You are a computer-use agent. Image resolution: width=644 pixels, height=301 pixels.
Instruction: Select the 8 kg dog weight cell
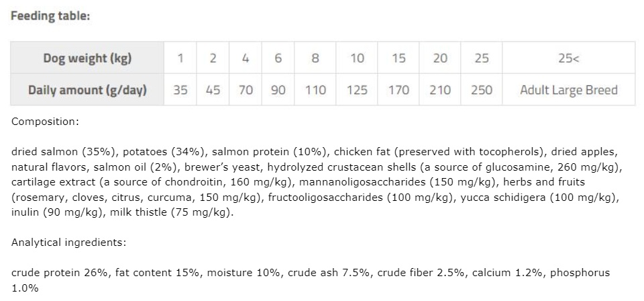click(x=315, y=58)
